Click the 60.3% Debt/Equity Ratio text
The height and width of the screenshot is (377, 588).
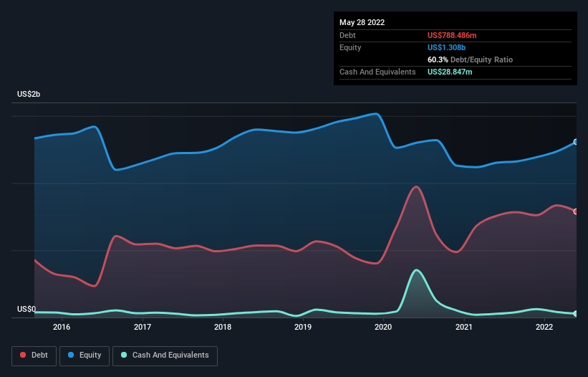470,59
